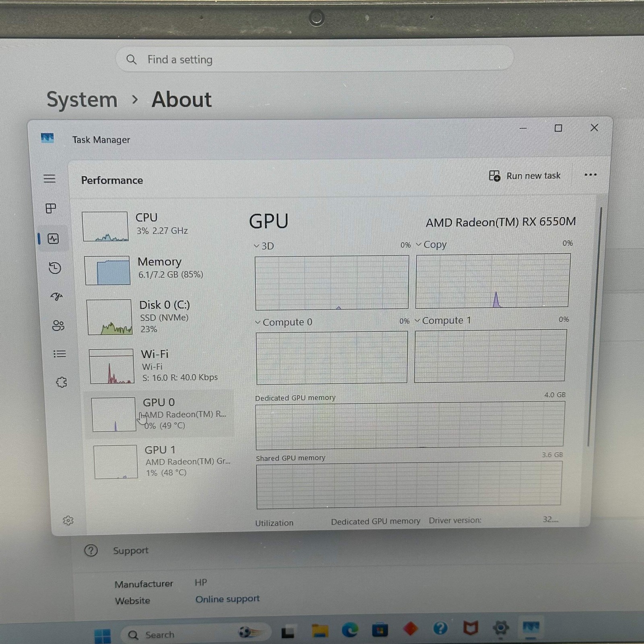Switch to Settings app in taskbar
644x644 pixels.
pos(500,627)
